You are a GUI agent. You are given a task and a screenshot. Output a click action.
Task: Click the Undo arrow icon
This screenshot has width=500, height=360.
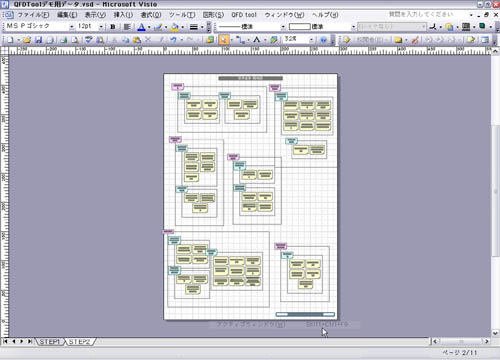[x=173, y=40]
